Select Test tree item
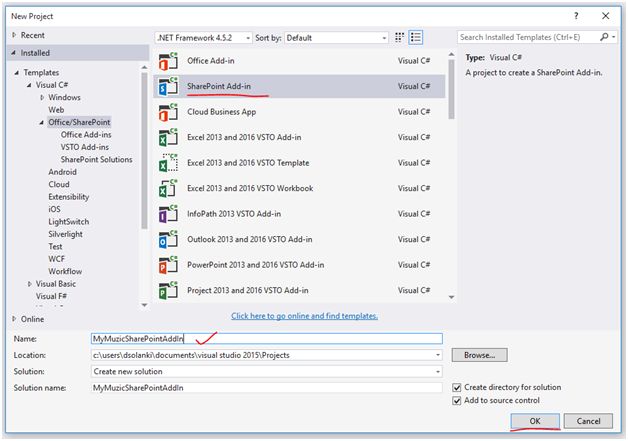The image size is (628, 441). (x=55, y=246)
